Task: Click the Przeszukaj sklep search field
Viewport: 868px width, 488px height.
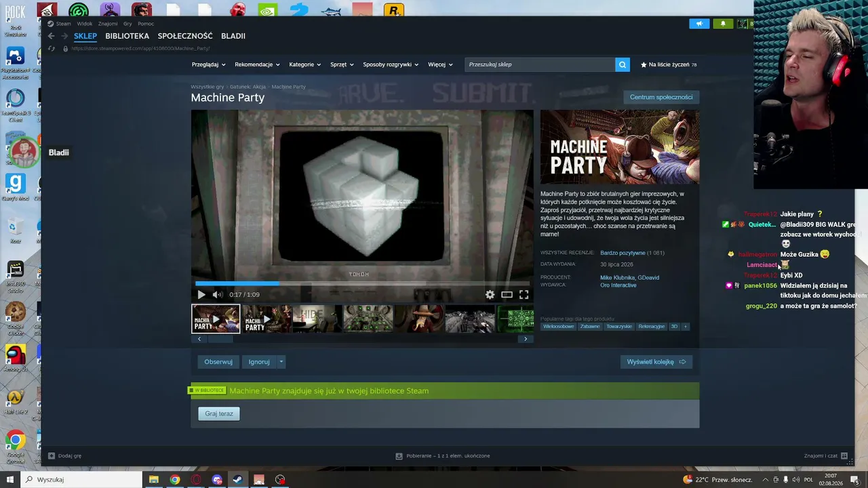Action: pos(540,64)
